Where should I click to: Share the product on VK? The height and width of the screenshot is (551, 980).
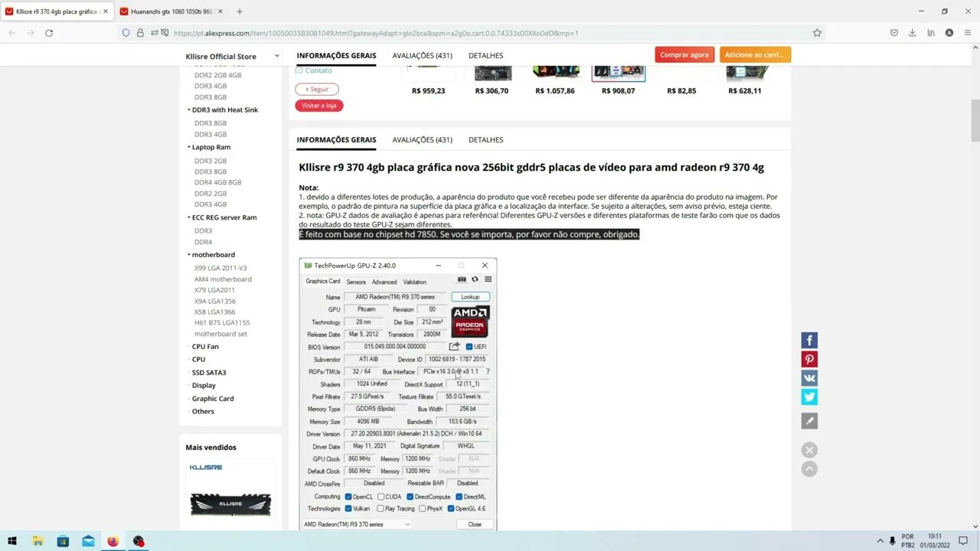click(x=809, y=378)
